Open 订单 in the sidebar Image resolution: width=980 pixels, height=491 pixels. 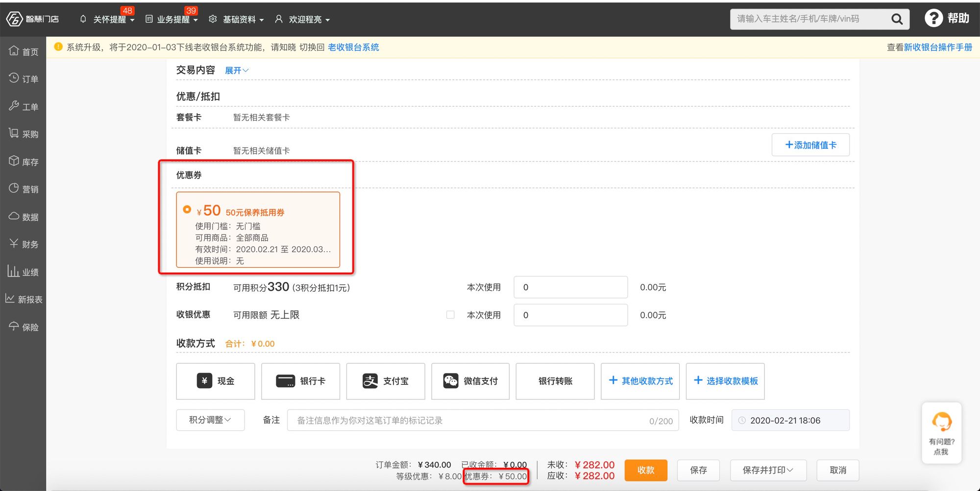(x=23, y=79)
